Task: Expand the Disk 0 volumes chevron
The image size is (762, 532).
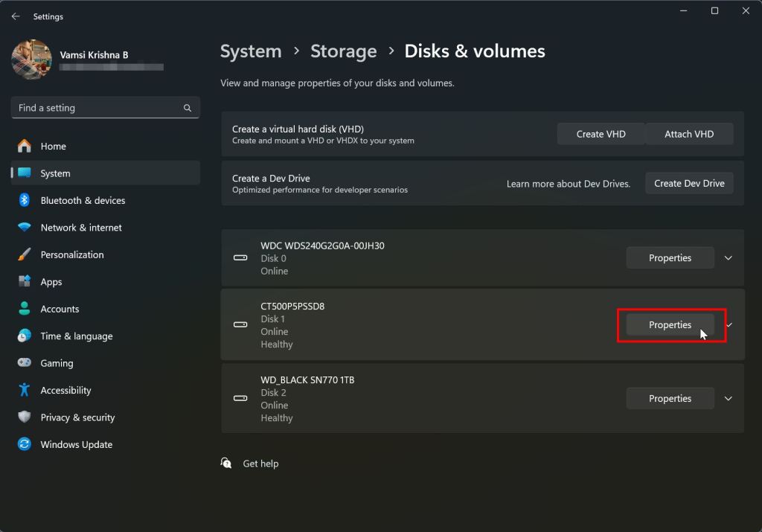Action: [728, 258]
